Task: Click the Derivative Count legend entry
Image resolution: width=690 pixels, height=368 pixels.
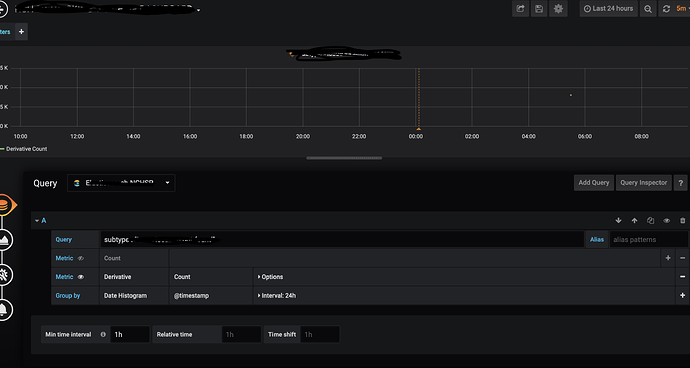Action: coord(26,149)
